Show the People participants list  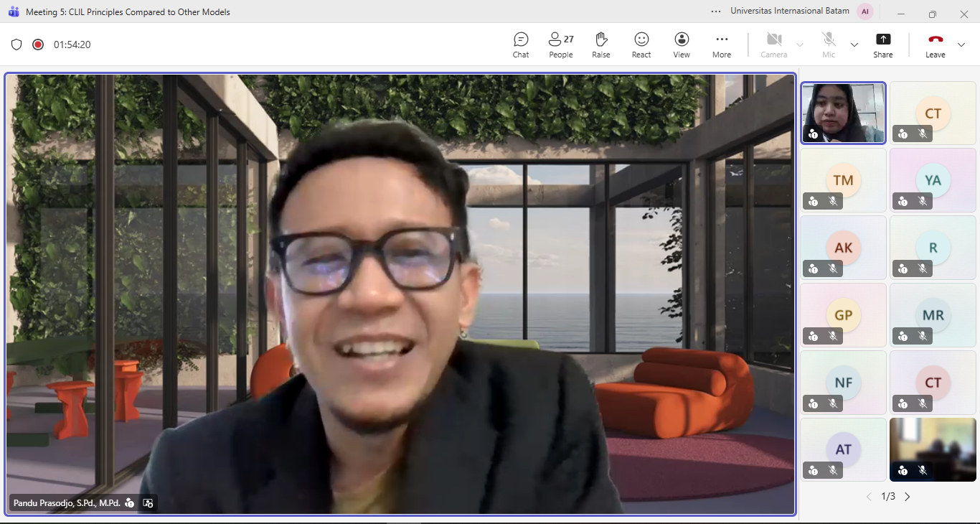tap(560, 45)
